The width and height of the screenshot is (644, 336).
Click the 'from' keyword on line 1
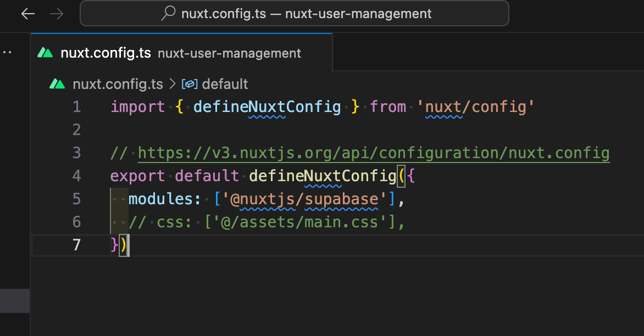(x=388, y=107)
